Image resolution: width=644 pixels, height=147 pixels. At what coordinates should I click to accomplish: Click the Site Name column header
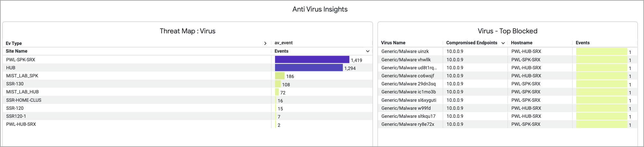click(16, 51)
